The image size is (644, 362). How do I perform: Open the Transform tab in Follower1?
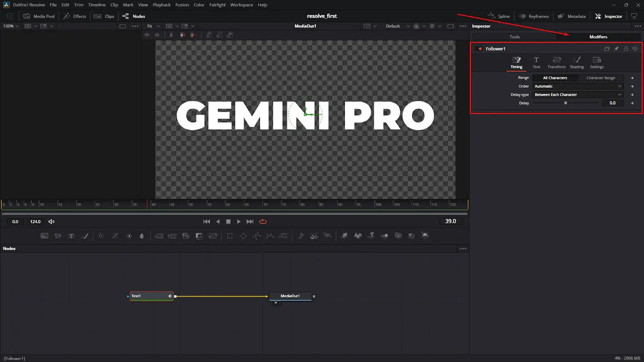coord(556,63)
